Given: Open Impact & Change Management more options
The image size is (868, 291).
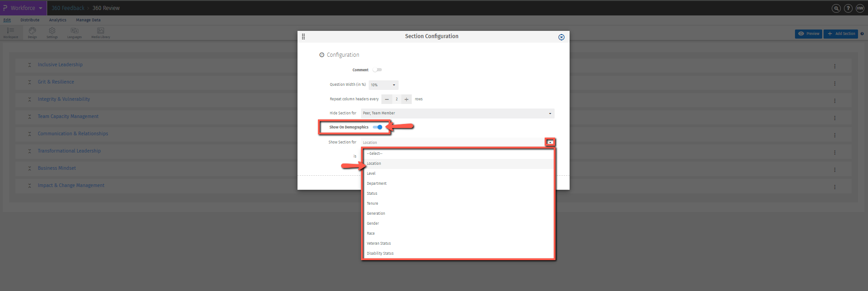Looking at the screenshot, I should click(x=834, y=187).
